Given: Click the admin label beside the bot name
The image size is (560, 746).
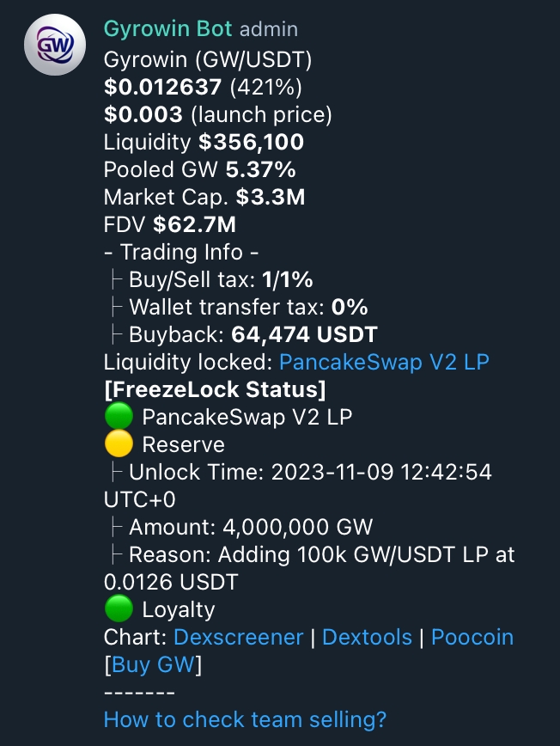Looking at the screenshot, I should pyautogui.click(x=269, y=29).
